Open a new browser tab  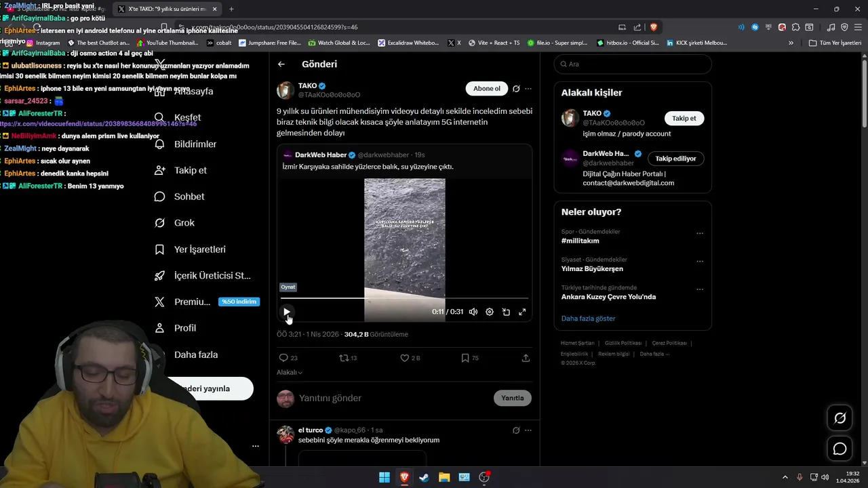point(231,9)
